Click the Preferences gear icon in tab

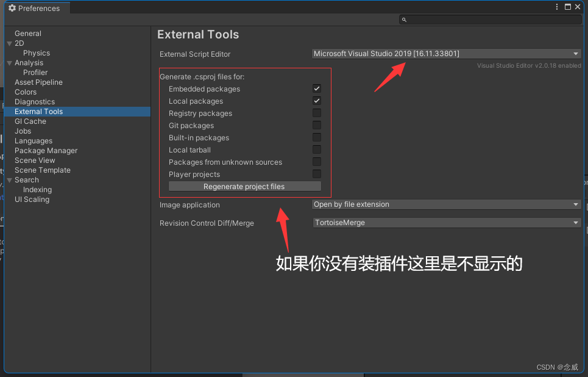(x=12, y=8)
